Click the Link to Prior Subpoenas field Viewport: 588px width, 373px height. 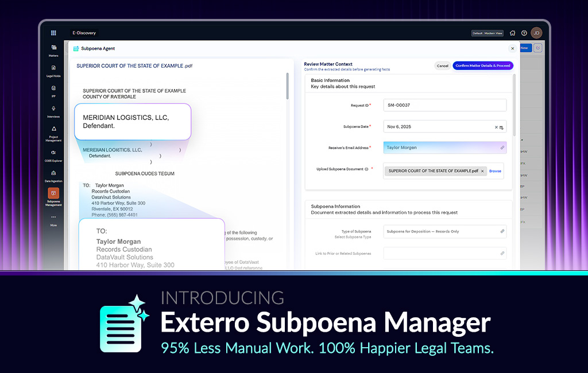point(445,254)
